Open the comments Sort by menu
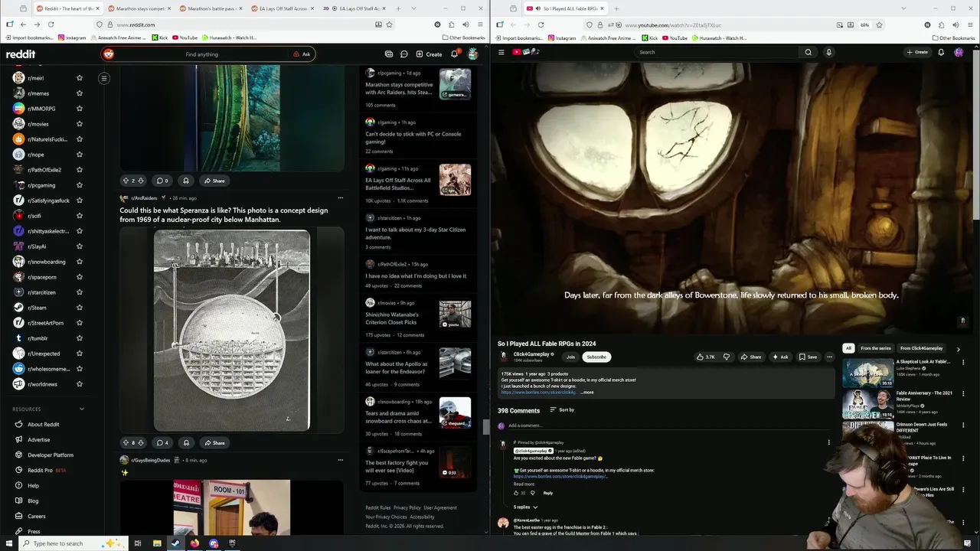This screenshot has height=551, width=980. [562, 410]
